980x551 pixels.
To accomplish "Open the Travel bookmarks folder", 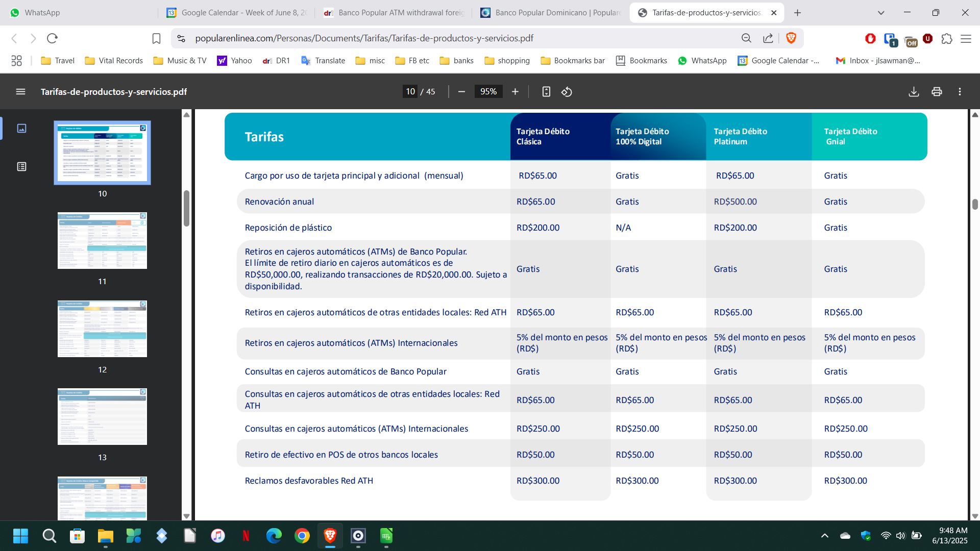I will coord(58,61).
